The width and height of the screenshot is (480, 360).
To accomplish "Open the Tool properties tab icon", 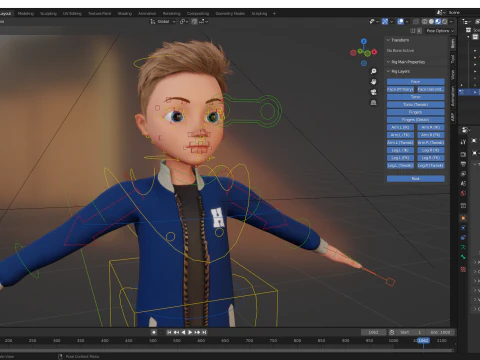I will coord(463,142).
